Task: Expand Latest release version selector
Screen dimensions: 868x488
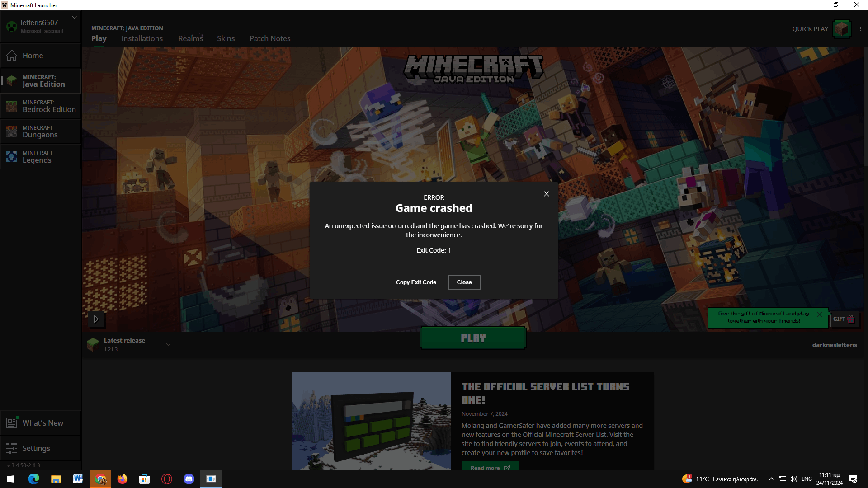Action: [168, 344]
